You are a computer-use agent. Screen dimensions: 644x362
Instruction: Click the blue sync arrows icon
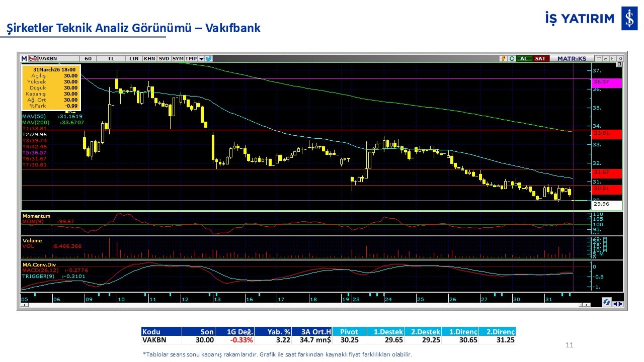coord(607,303)
